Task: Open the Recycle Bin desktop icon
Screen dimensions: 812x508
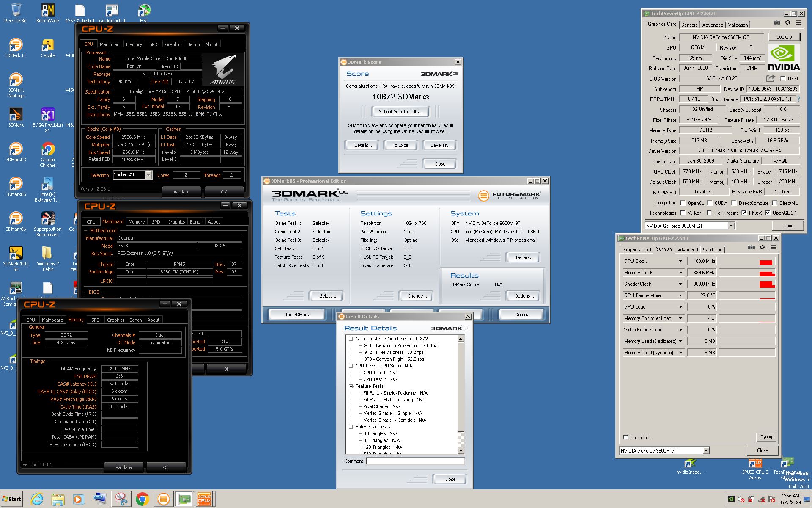Action: 16,13
